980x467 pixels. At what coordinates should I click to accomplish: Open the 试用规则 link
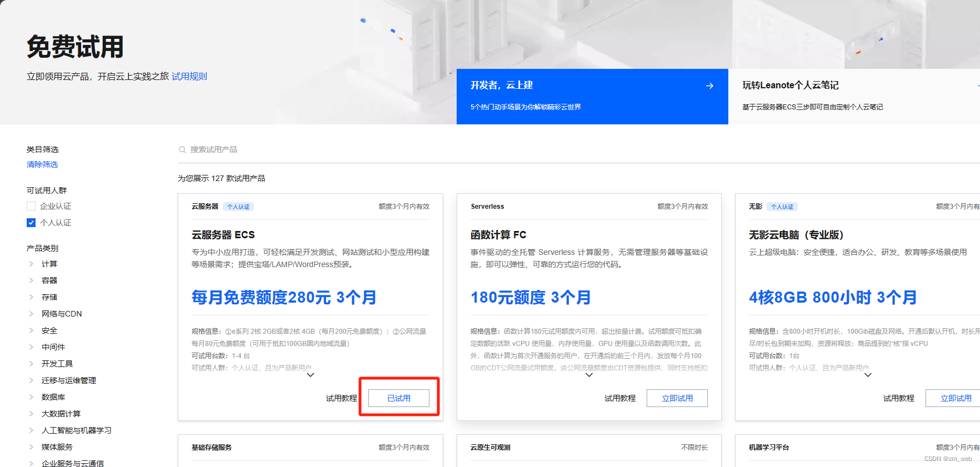click(189, 76)
